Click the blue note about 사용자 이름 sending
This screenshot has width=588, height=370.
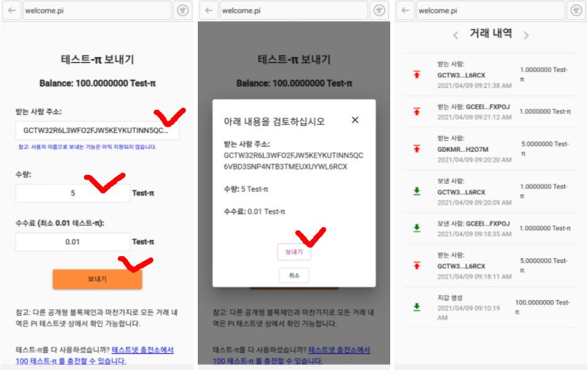click(87, 147)
